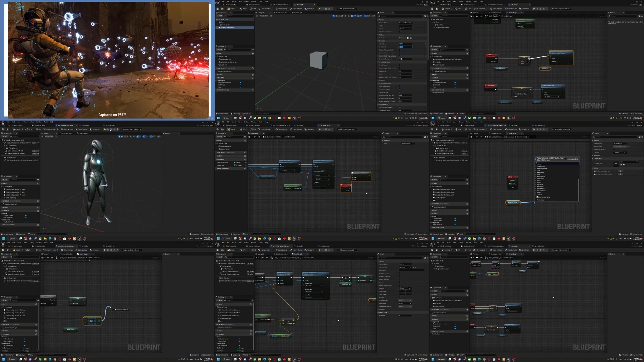Go forward in graph with actions menu

[481, 137]
